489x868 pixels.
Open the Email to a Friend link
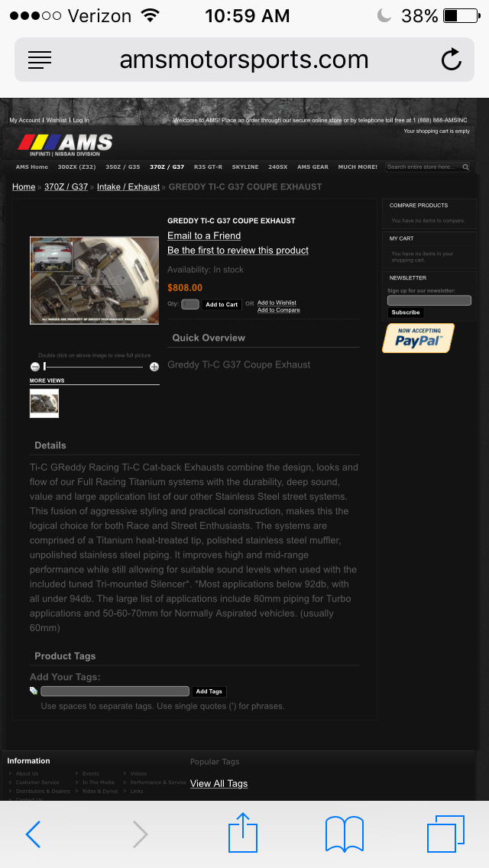point(204,236)
